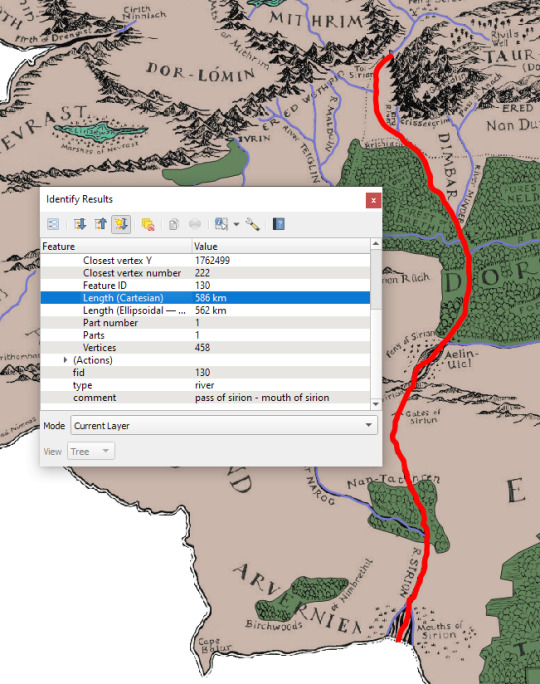Click the Aelin-Uial map label
The width and height of the screenshot is (540, 684).
[461, 359]
